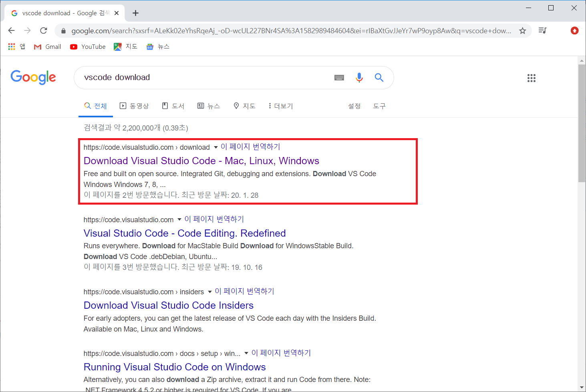Open the on-screen keyboard input tool

(x=339, y=78)
